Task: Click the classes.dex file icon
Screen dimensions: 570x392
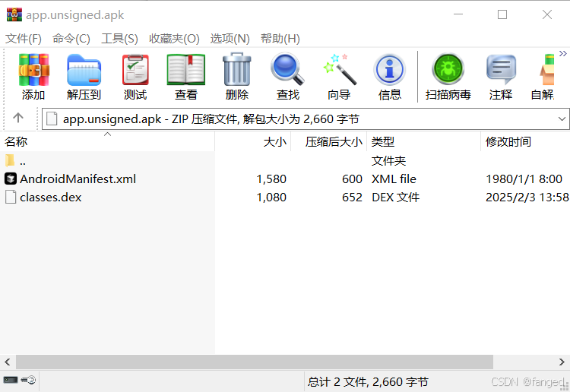Action: coord(11,197)
